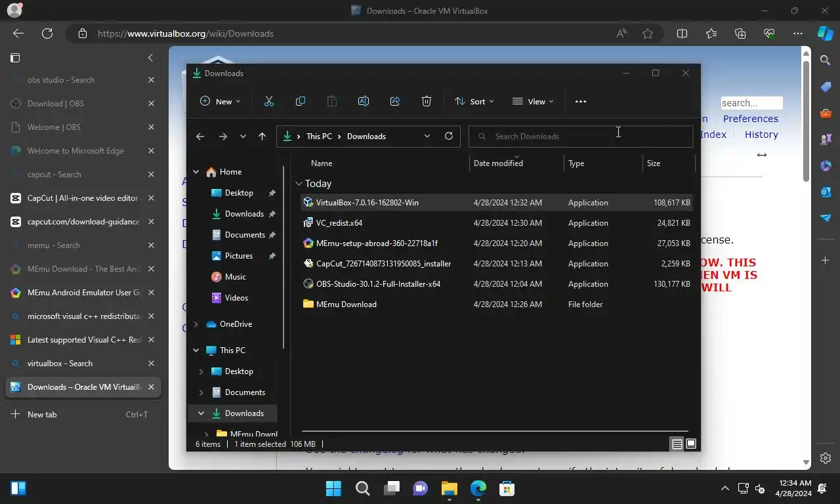Go up one folder level arrow
This screenshot has height=504, width=840.
coord(262,136)
